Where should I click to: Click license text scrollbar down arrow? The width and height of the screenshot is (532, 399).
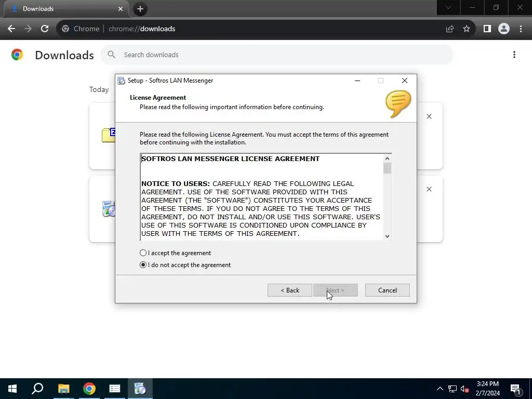(x=387, y=236)
